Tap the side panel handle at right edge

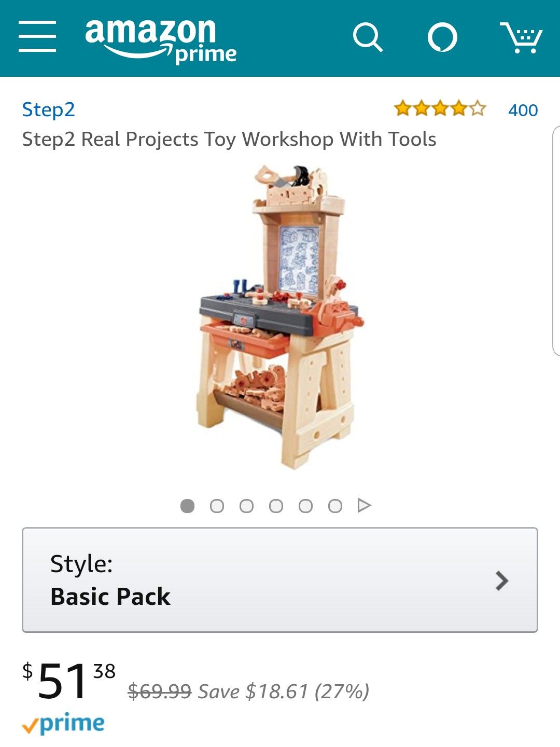coord(556,241)
